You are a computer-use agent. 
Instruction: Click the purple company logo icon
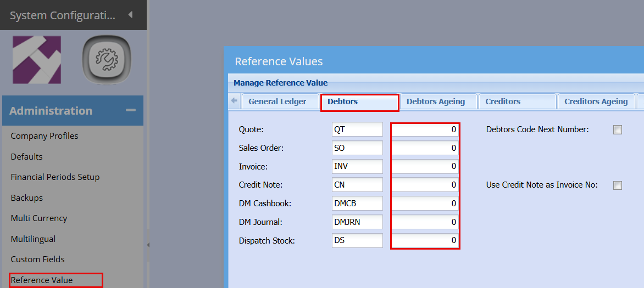(37, 60)
